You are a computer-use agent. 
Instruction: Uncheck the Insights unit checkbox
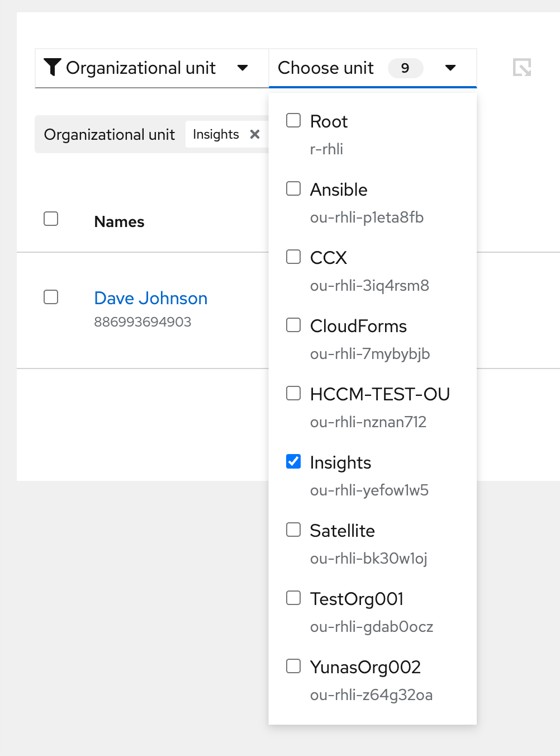point(293,461)
